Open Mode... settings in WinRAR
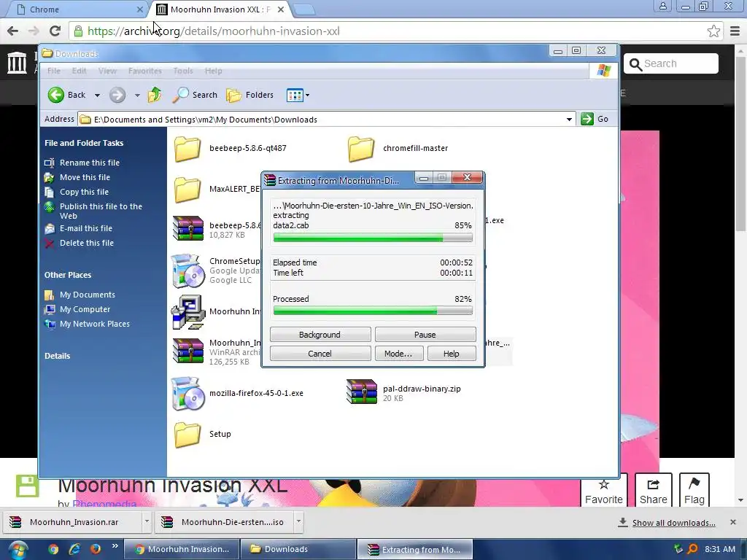This screenshot has height=560, width=747. click(x=398, y=354)
